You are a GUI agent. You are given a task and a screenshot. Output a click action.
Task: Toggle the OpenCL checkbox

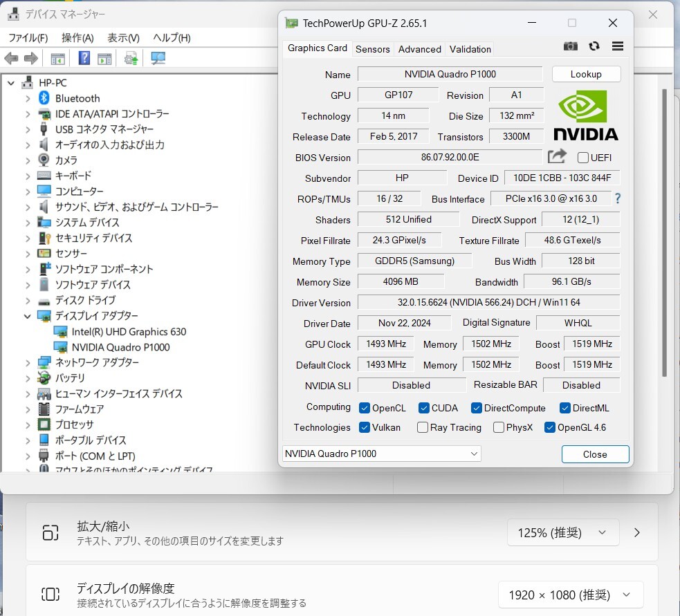pyautogui.click(x=365, y=408)
